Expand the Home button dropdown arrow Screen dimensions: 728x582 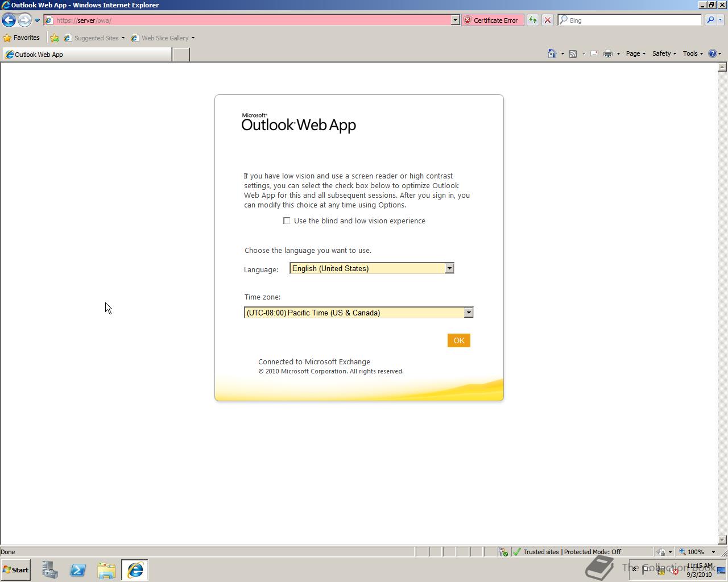tap(562, 53)
